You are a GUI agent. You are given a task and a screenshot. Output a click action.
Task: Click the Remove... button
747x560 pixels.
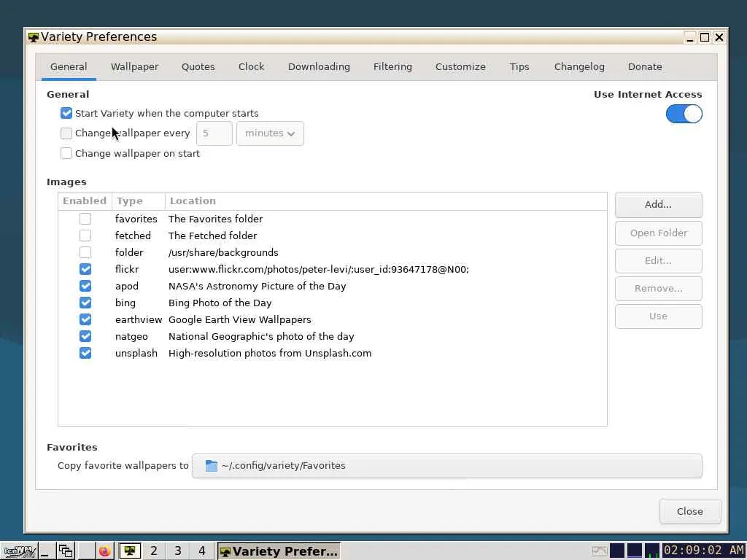coord(658,289)
